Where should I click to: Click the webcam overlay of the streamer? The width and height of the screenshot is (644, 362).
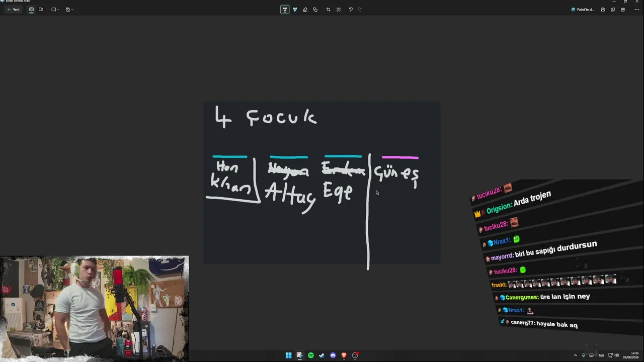pyautogui.click(x=95, y=309)
